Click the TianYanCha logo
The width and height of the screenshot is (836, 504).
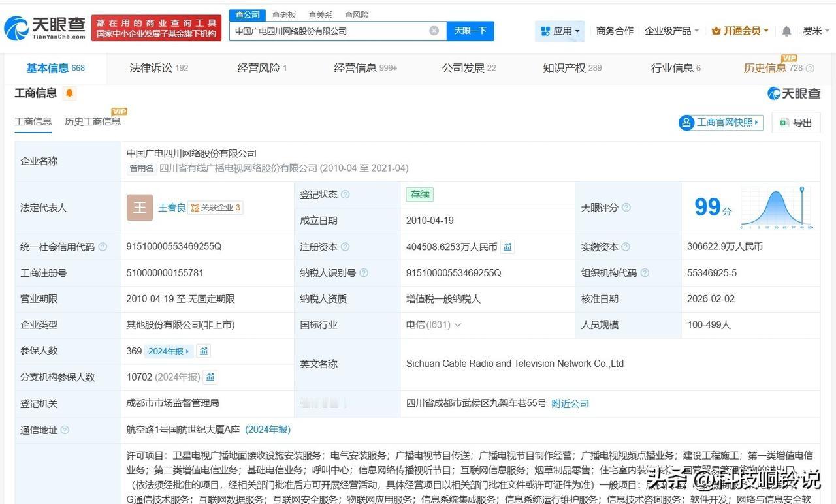(44, 27)
